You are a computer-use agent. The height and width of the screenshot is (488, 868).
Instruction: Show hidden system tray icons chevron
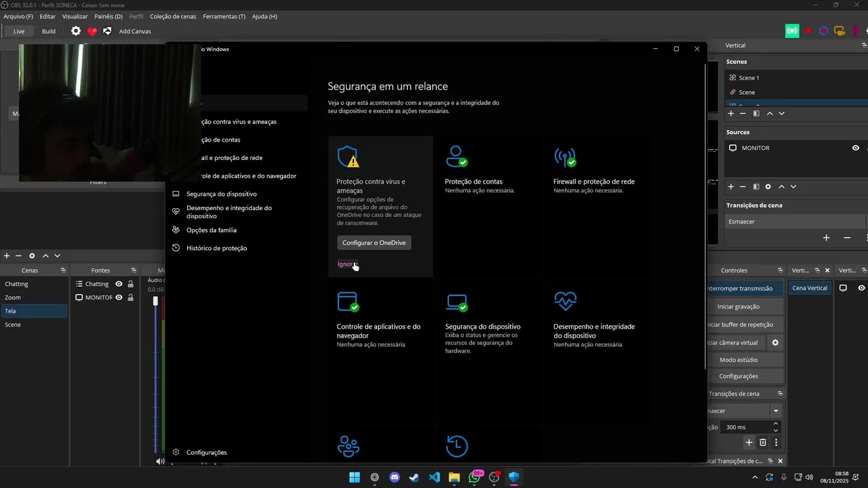pos(755,477)
